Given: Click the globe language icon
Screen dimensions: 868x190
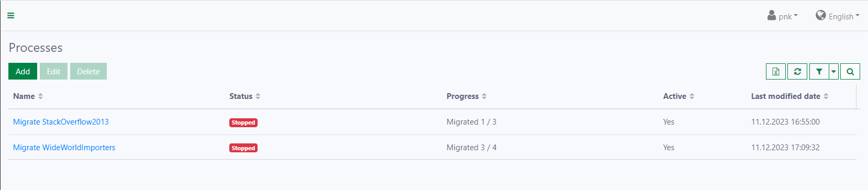Looking at the screenshot, I should [x=820, y=15].
